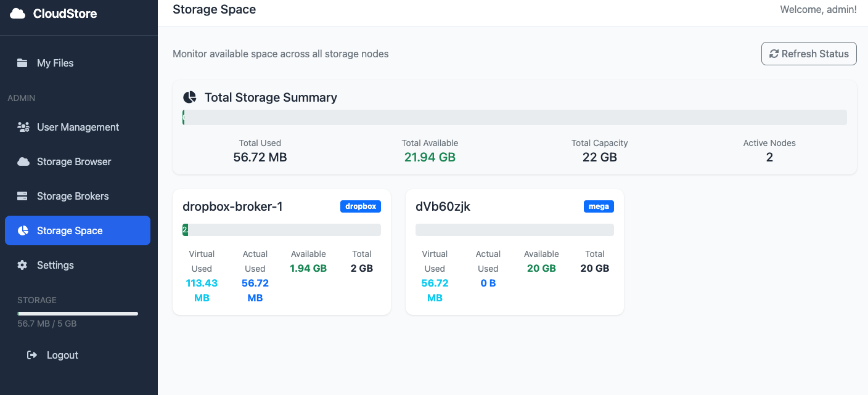868x395 pixels.
Task: Click the dVb60zjk usage progress bar
Action: [515, 230]
